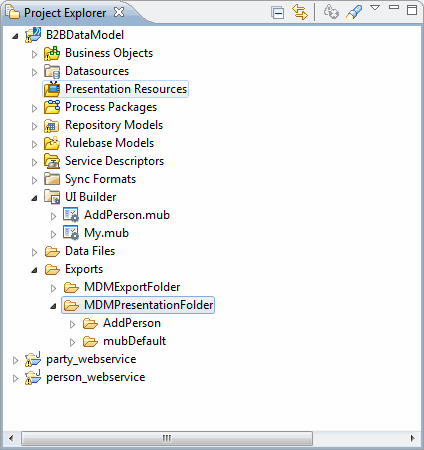Click the AddPerson.mub file icon
The width and height of the screenshot is (424, 450).
pos(71,215)
